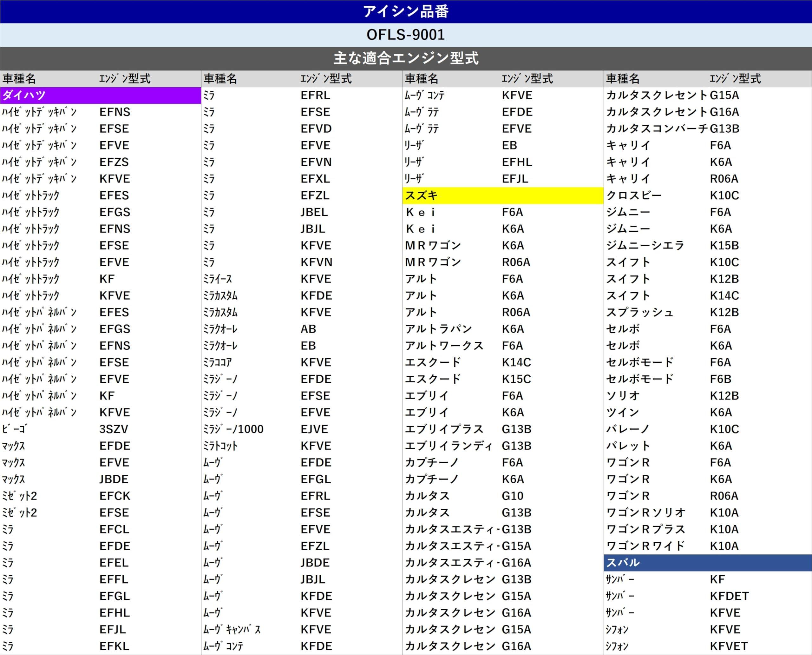The height and width of the screenshot is (655, 812).
Task: Select the OFLS-9001 part number cell
Action: 406,35
